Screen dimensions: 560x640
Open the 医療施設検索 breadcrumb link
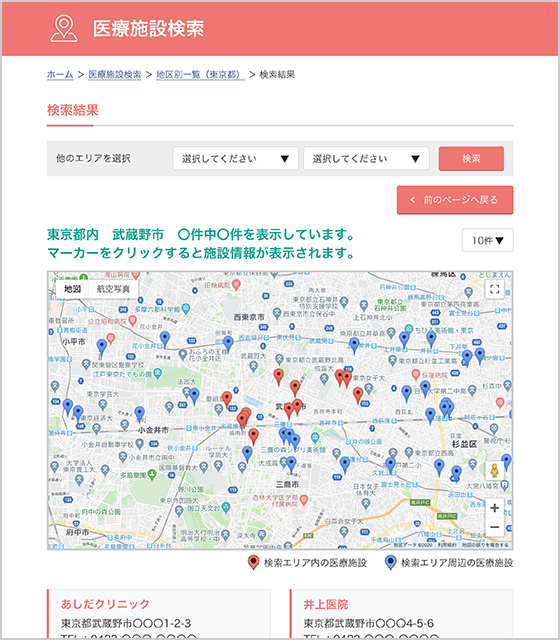pos(115,74)
